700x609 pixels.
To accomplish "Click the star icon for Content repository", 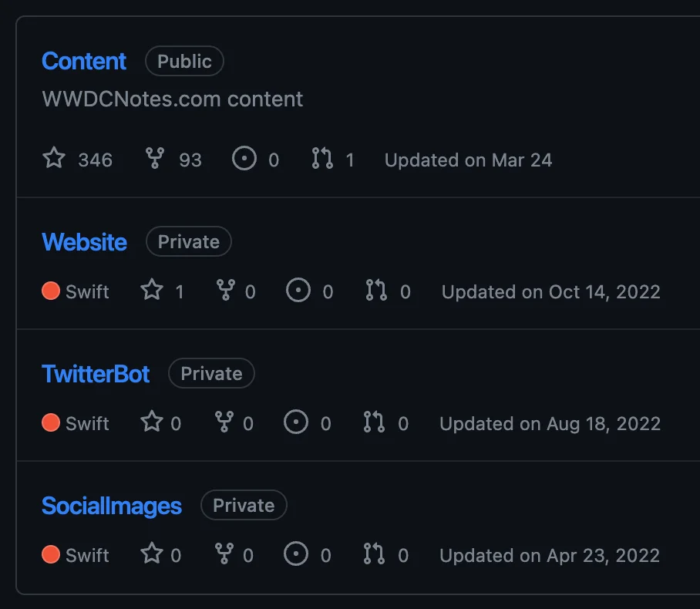I will click(53, 159).
